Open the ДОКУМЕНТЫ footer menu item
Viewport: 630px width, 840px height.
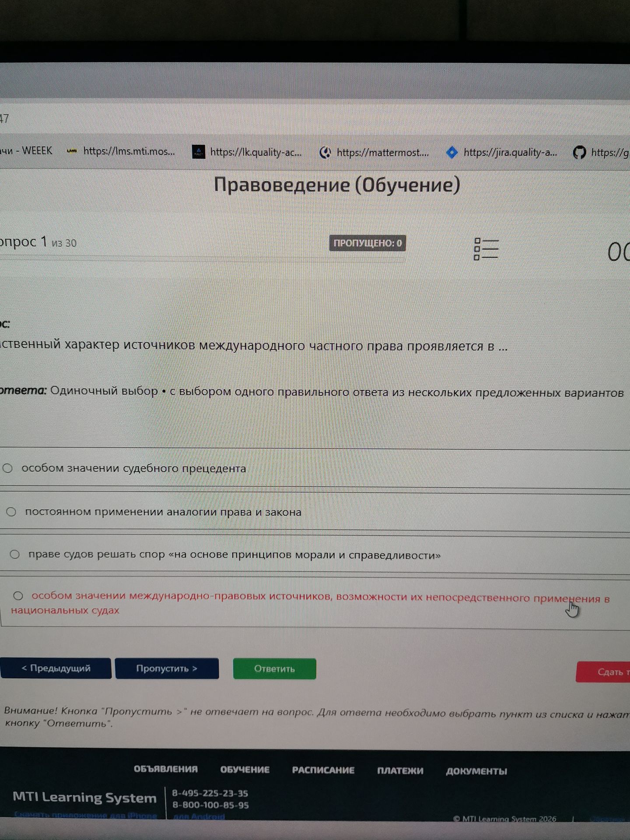[476, 771]
